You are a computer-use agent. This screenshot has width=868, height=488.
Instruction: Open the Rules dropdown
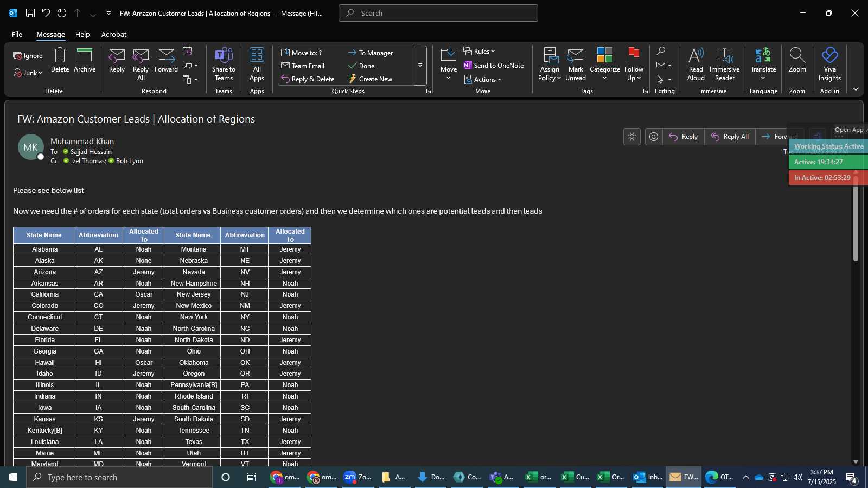[479, 52]
